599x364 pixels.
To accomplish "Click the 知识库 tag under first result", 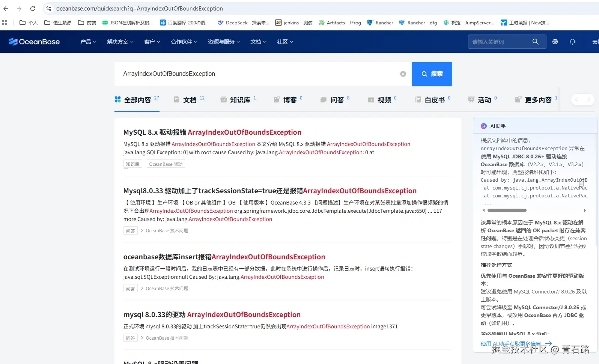I will (132, 164).
